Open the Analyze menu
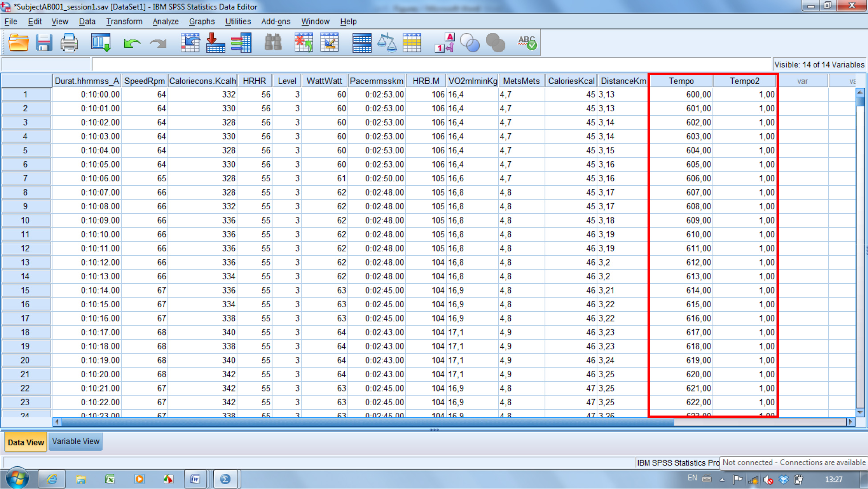 coord(165,21)
